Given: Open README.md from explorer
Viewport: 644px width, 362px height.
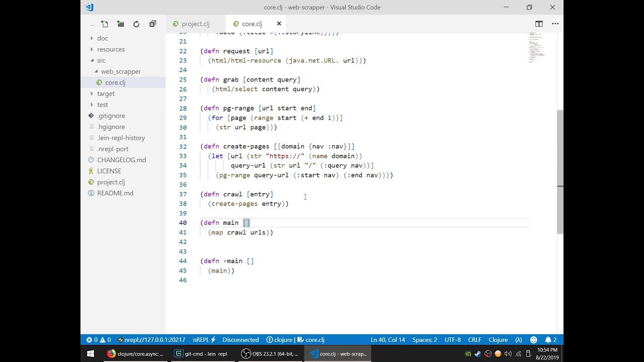Looking at the screenshot, I should point(115,193).
